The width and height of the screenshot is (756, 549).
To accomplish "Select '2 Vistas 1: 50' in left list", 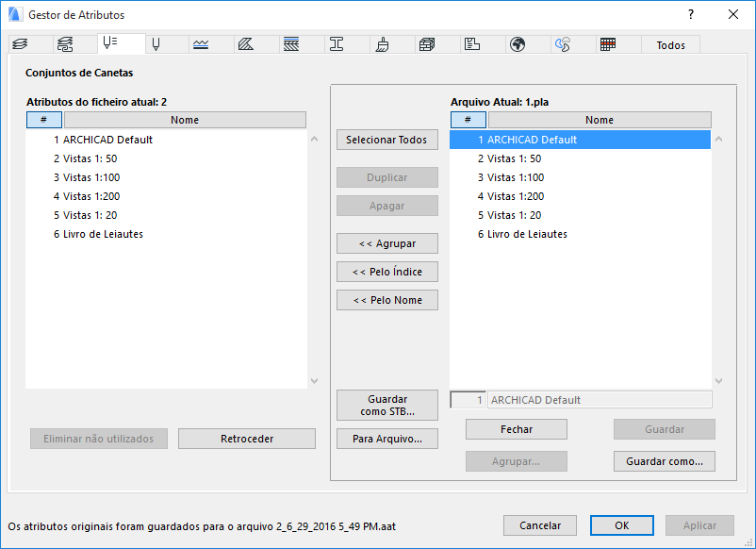I will 166,158.
